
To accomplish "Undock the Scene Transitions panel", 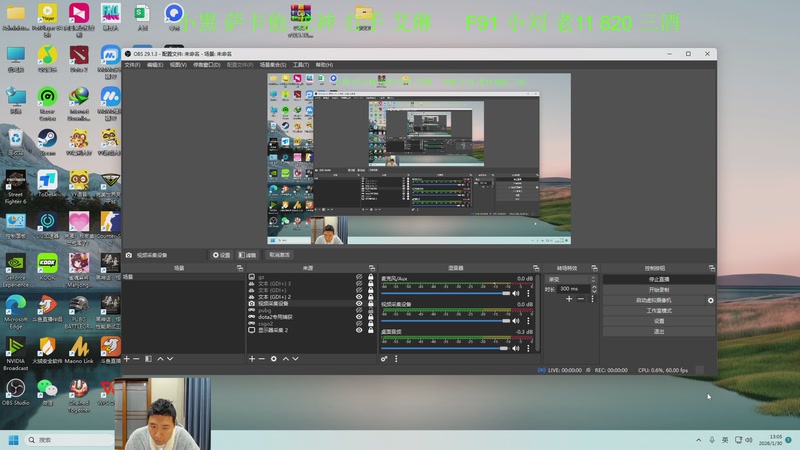I will coord(594,268).
